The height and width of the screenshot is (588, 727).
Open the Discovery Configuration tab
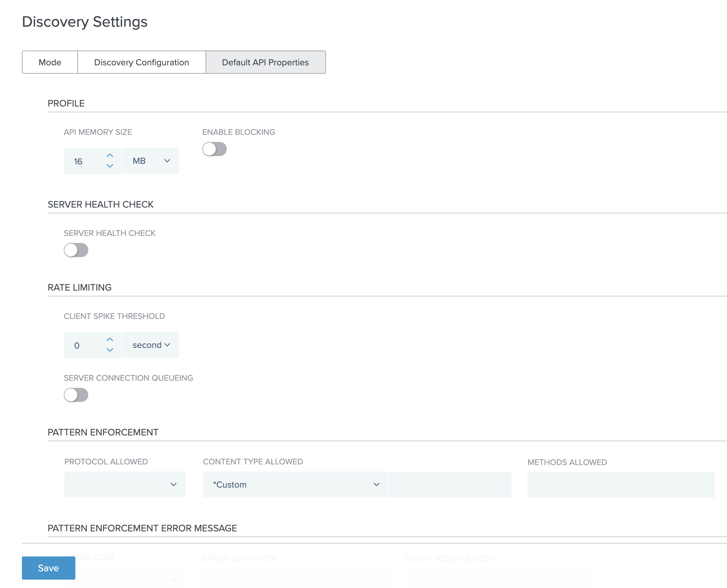point(142,62)
